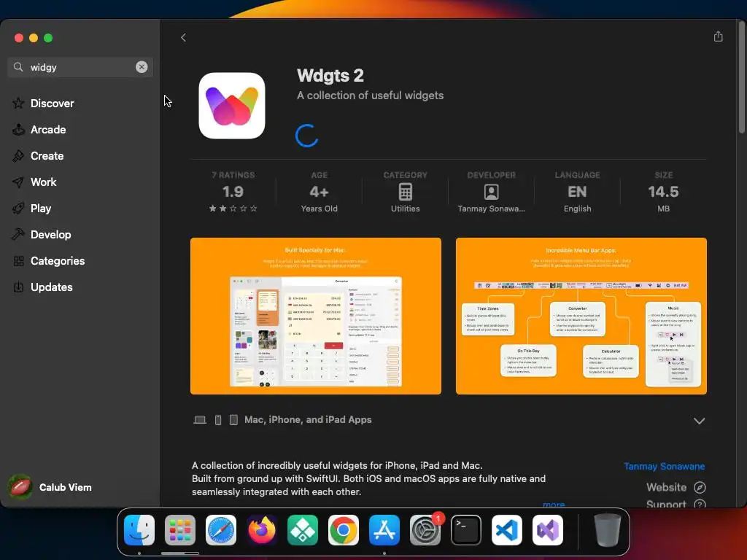Click the Discover star icon
Viewport: 747px width, 560px height.
click(x=18, y=104)
